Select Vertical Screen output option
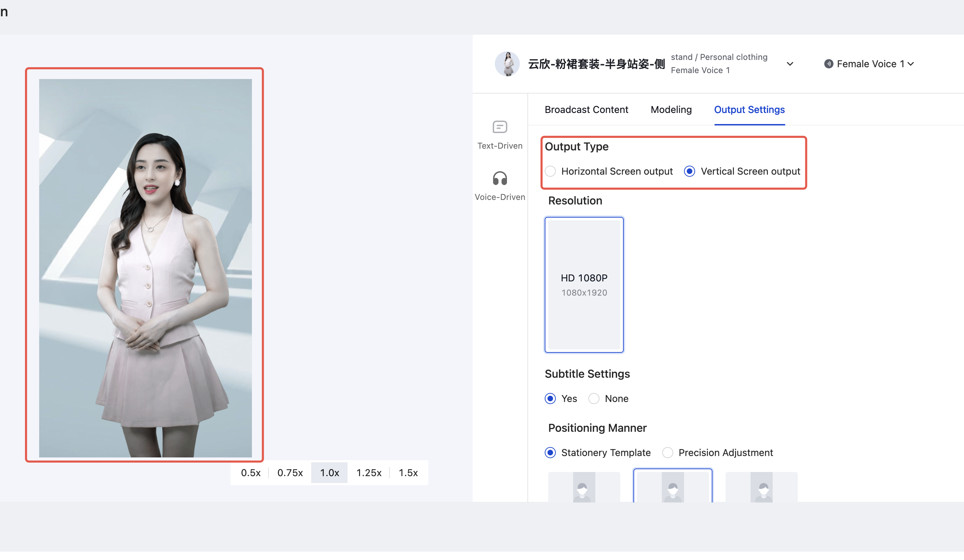 tap(689, 172)
